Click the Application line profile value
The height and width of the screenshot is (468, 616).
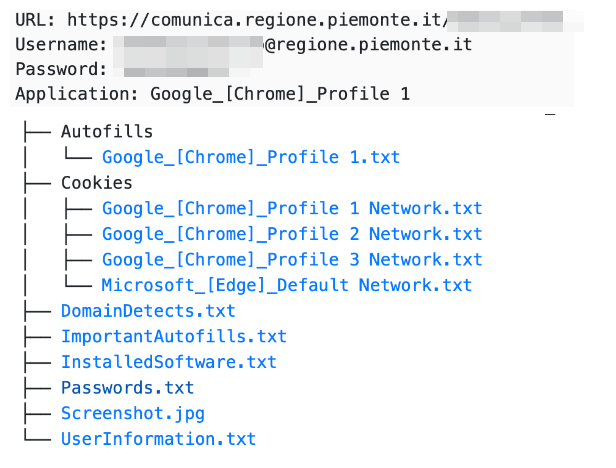[280, 96]
